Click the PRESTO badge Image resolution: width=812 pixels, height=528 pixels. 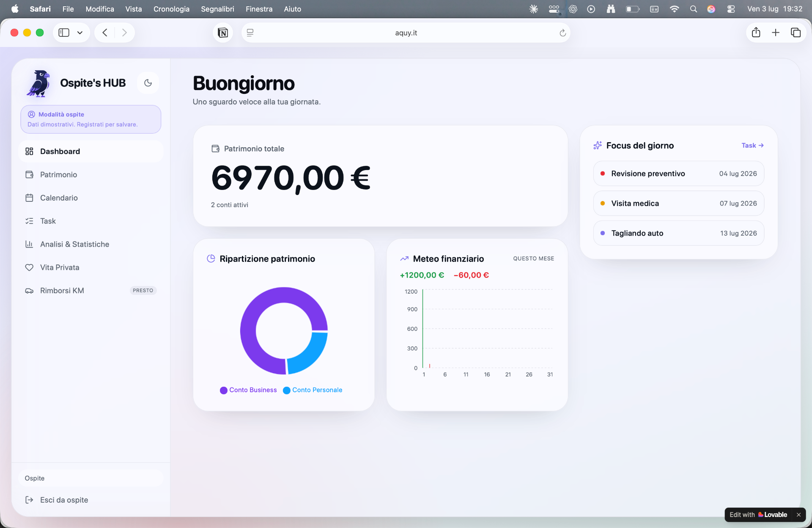tap(143, 291)
